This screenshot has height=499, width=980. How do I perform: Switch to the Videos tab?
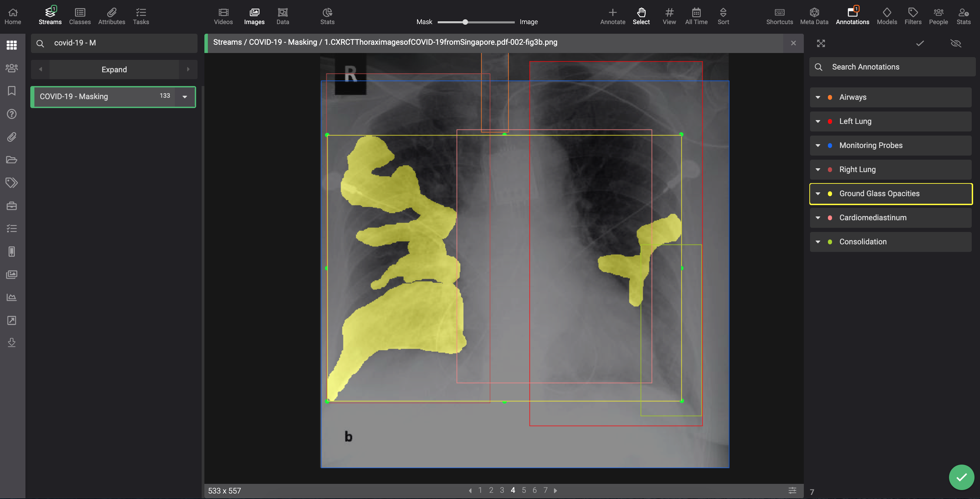[223, 17]
